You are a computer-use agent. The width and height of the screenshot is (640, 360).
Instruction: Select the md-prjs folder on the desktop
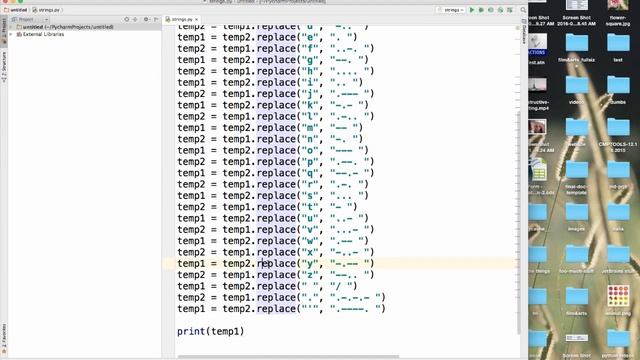point(618,175)
